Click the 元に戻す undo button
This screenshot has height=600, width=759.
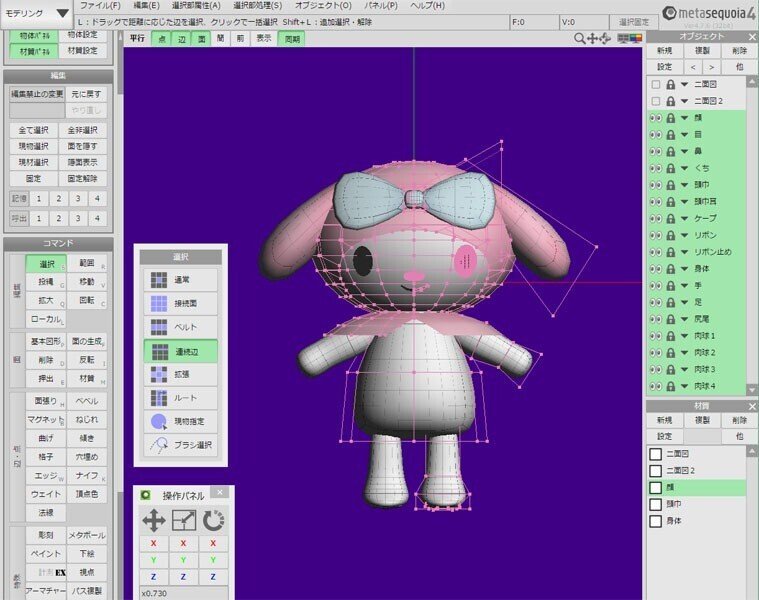click(86, 94)
